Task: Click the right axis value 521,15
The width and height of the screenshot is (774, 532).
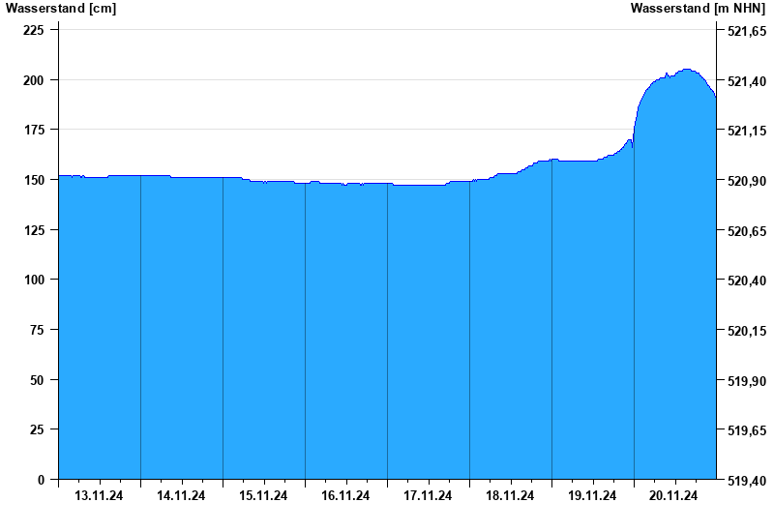Action: point(747,131)
